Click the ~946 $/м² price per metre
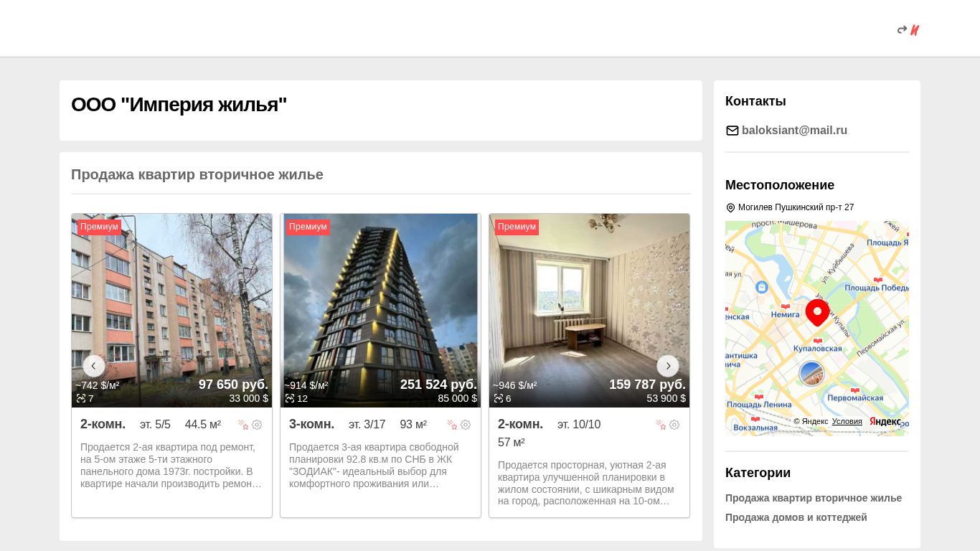 [x=515, y=385]
